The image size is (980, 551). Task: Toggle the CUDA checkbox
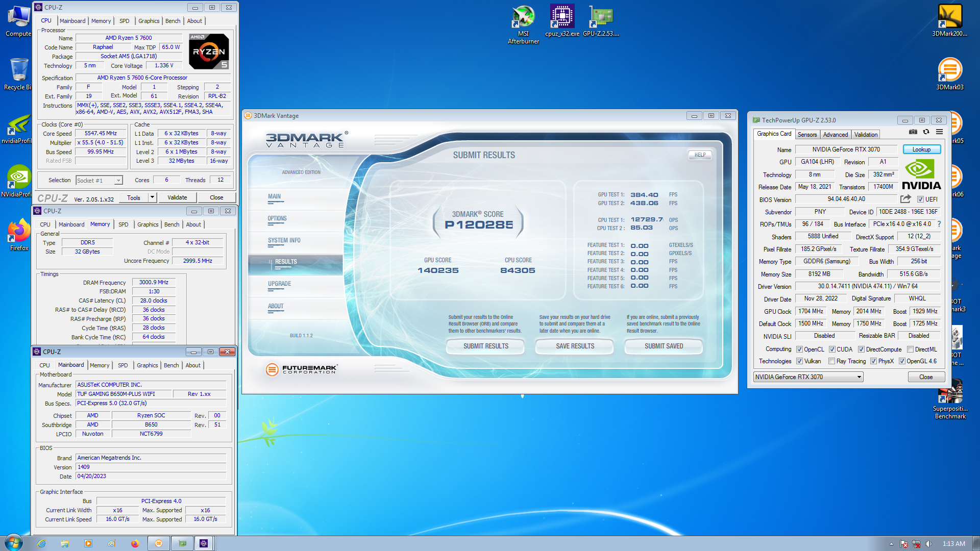[832, 349]
